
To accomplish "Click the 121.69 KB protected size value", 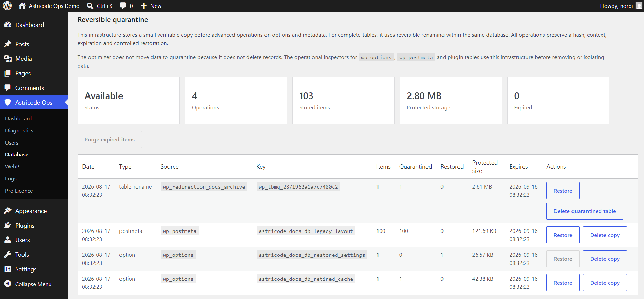I will coord(484,231).
